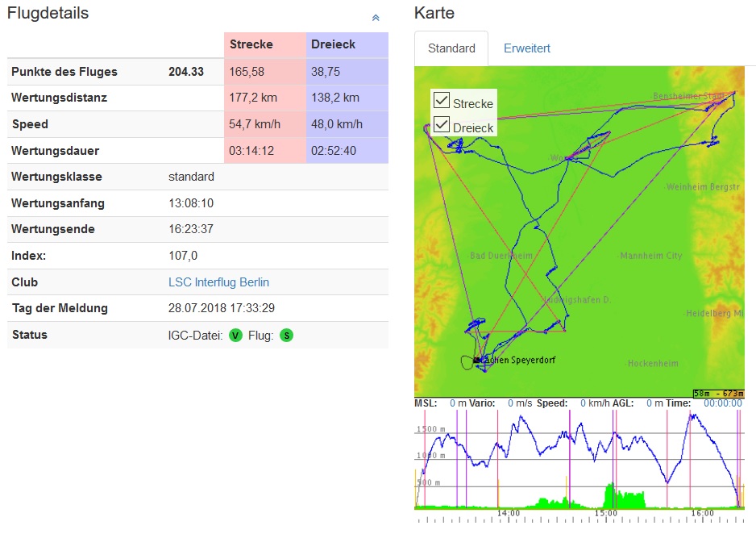The image size is (756, 534).
Task: Select the 16:00 mark on the time axis
Action: click(703, 513)
